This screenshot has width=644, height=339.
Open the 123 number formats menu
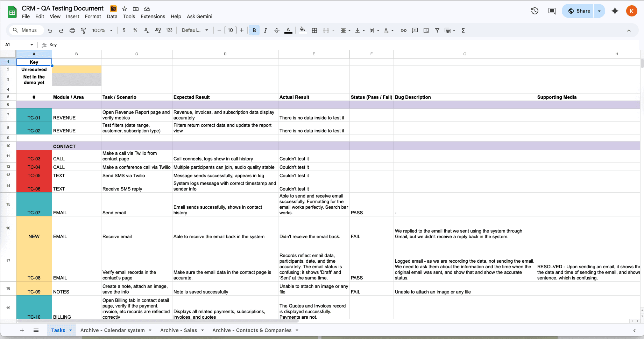(169, 30)
